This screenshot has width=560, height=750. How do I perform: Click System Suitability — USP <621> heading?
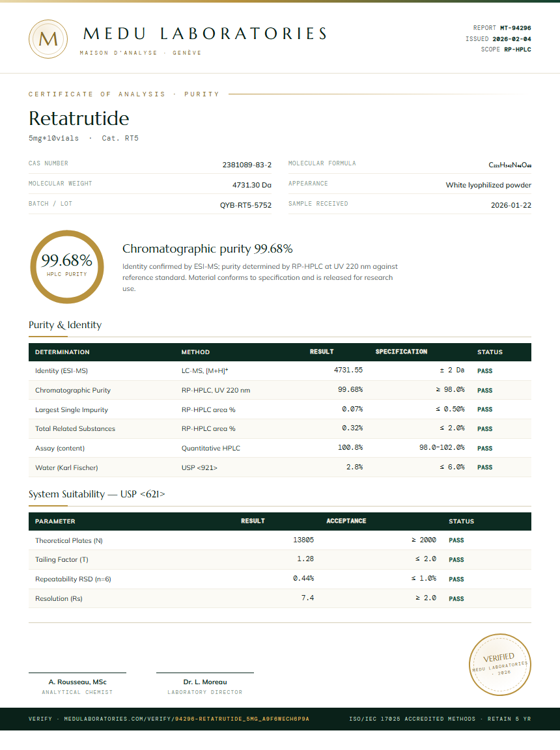(x=96, y=494)
